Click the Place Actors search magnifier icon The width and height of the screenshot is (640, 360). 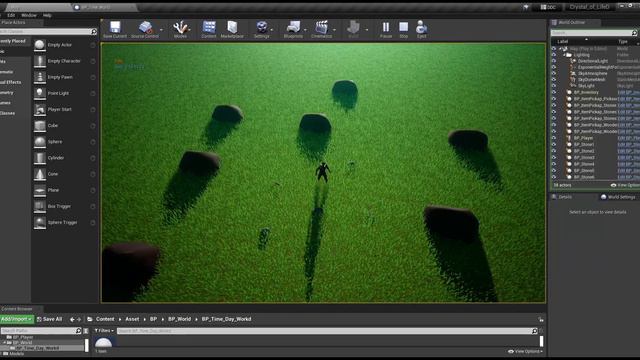coord(94,31)
